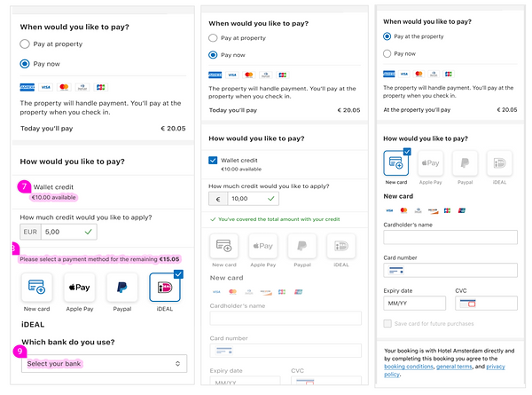The height and width of the screenshot is (395, 532).
Task: Click American Express logo in right panel
Action: pos(389,74)
